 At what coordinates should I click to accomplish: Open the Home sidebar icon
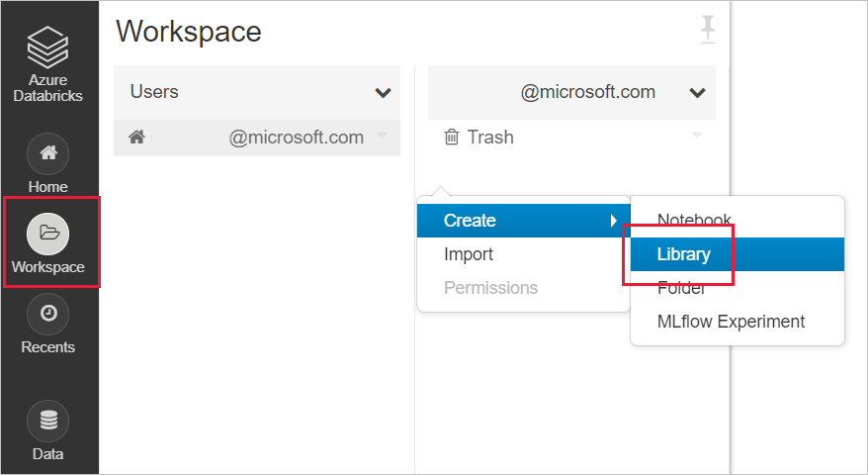[x=48, y=153]
